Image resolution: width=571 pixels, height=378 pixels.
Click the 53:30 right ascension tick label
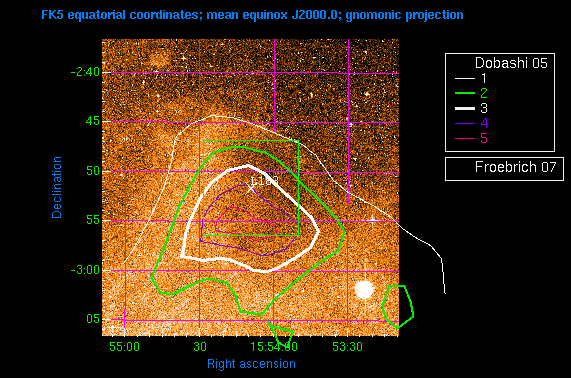(347, 347)
